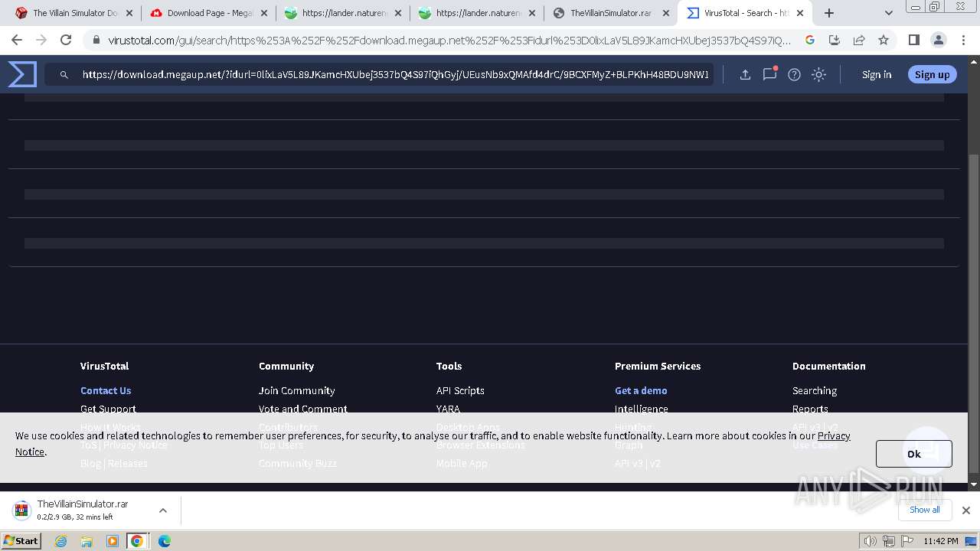Click the Sign up button
The width and height of the screenshot is (980, 551).
click(932, 74)
